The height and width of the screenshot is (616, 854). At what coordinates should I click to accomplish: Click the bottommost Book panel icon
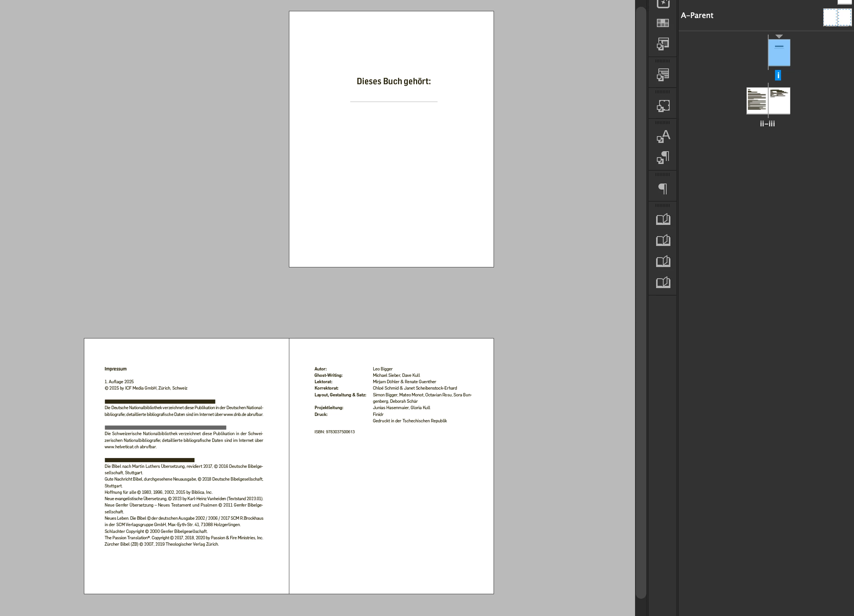663,282
